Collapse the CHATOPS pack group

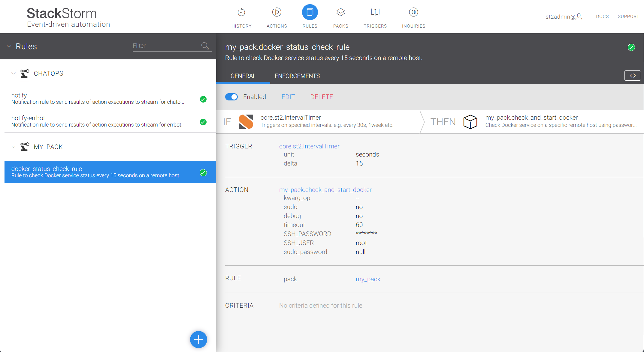pyautogui.click(x=14, y=73)
